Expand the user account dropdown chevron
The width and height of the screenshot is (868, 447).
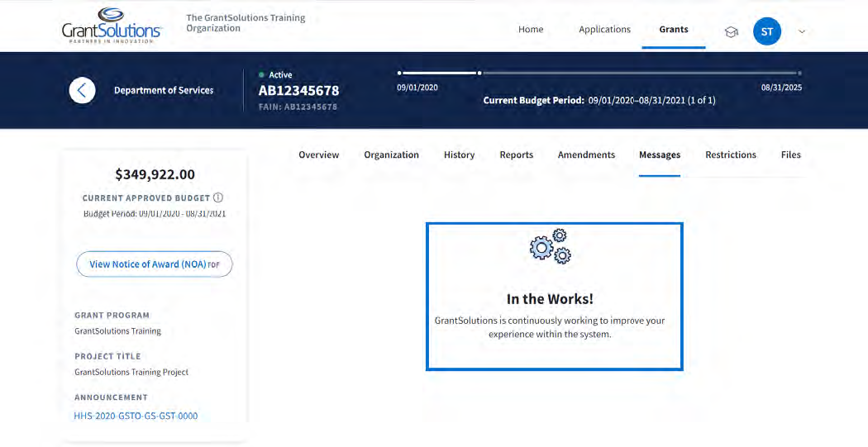click(801, 32)
